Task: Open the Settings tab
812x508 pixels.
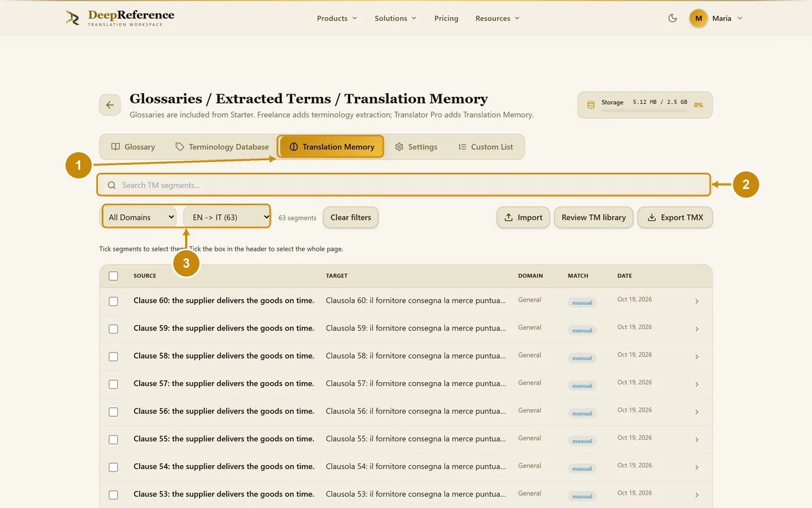Action: [416, 147]
